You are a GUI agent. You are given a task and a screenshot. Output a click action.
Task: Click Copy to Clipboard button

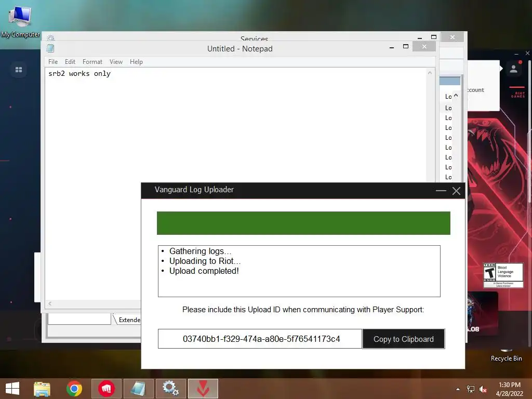point(403,339)
